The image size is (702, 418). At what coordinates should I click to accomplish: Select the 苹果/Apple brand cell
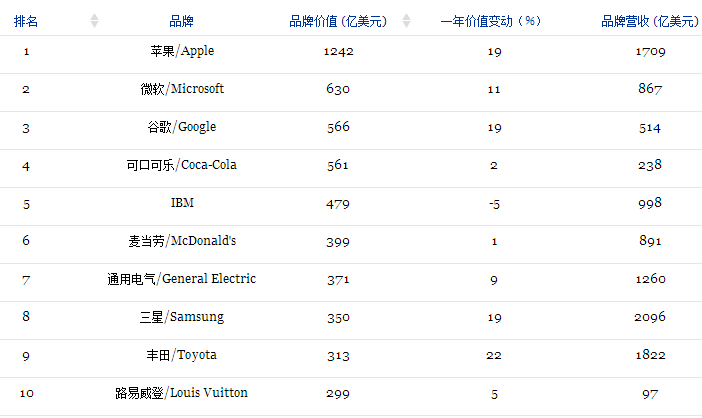coord(182,51)
